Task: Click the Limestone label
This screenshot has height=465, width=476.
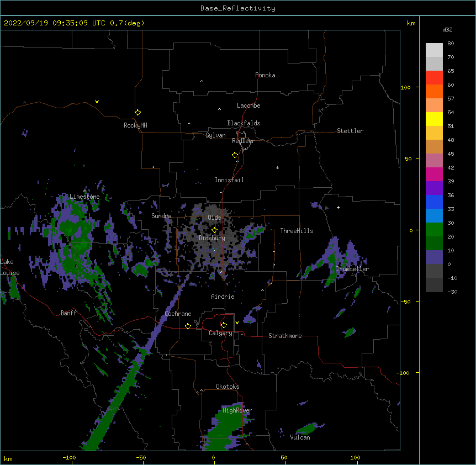Action: click(84, 197)
